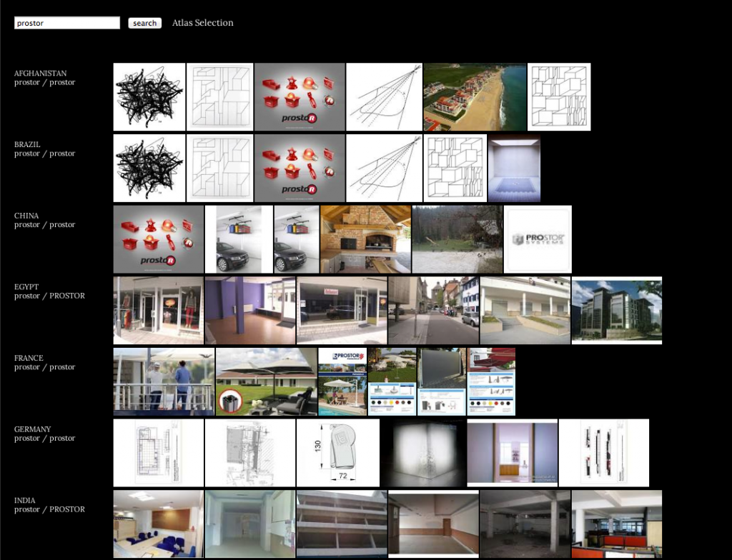Open the shop front mannequins photo in Egypt row
This screenshot has width=732, height=560.
(x=158, y=310)
